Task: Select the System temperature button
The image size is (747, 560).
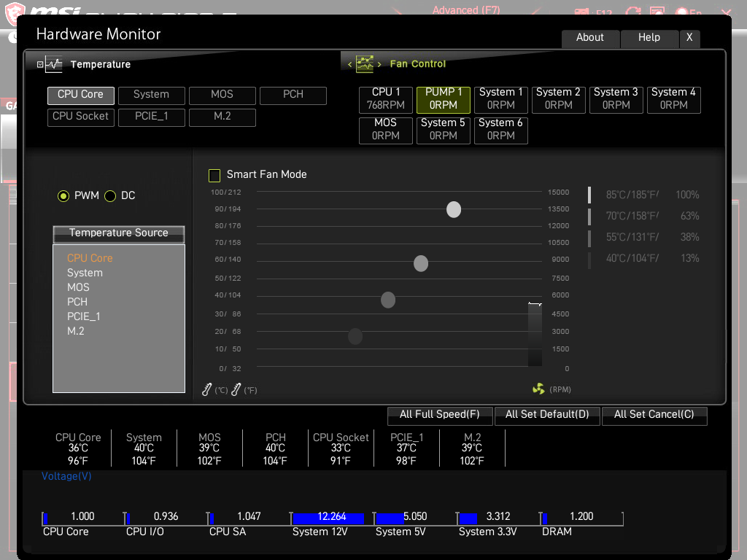Action: (x=152, y=96)
